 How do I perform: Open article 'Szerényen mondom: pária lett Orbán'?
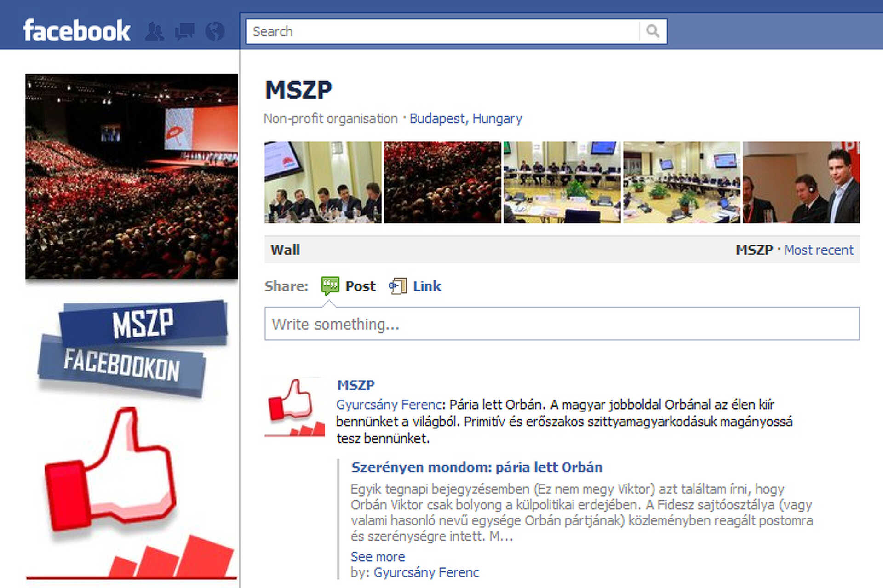click(476, 467)
